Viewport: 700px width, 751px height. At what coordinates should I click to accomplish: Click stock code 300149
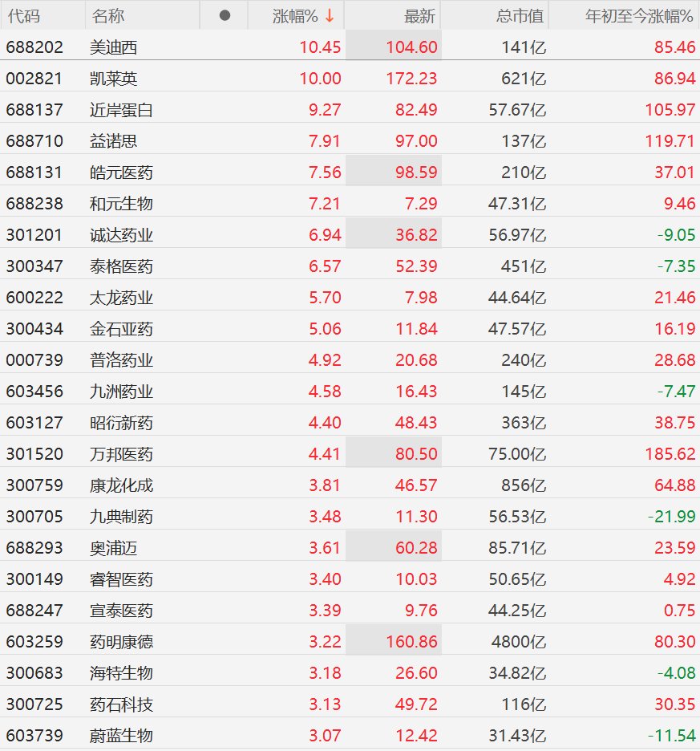pyautogui.click(x=34, y=579)
